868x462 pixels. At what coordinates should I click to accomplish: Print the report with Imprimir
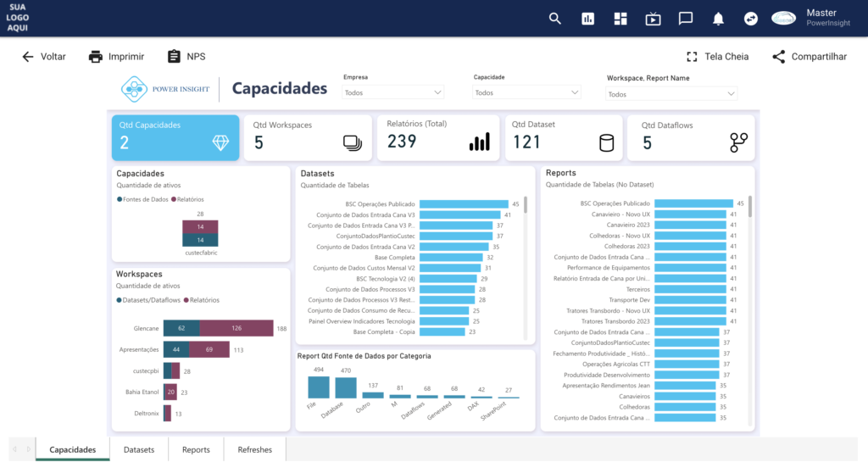(x=116, y=57)
